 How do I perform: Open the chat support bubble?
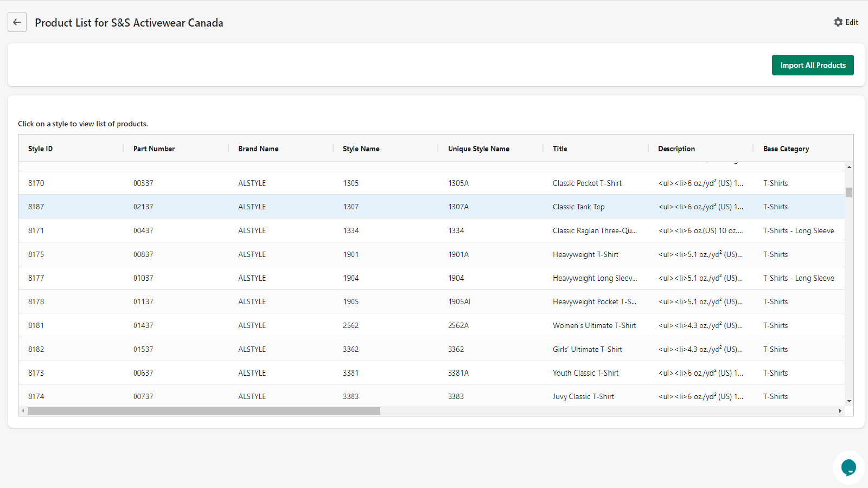tap(848, 467)
